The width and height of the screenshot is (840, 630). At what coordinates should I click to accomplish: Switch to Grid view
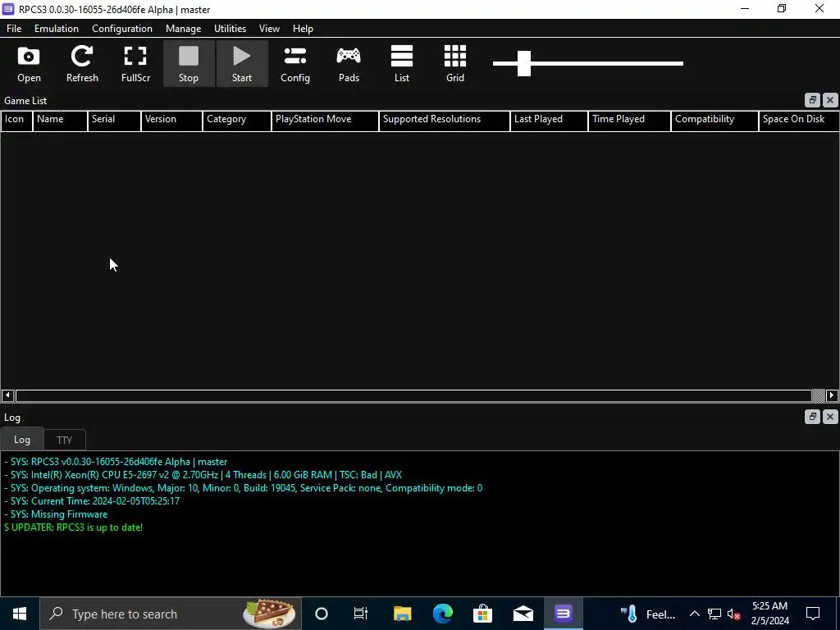tap(454, 64)
